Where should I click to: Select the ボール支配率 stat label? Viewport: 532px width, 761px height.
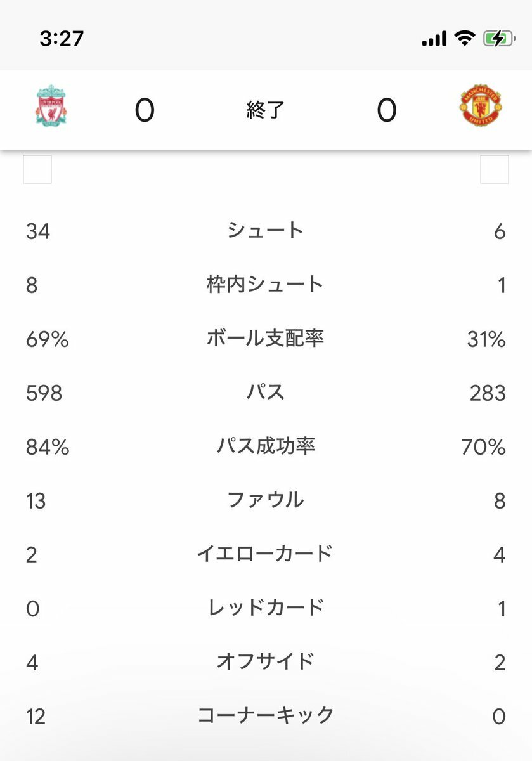(x=266, y=339)
